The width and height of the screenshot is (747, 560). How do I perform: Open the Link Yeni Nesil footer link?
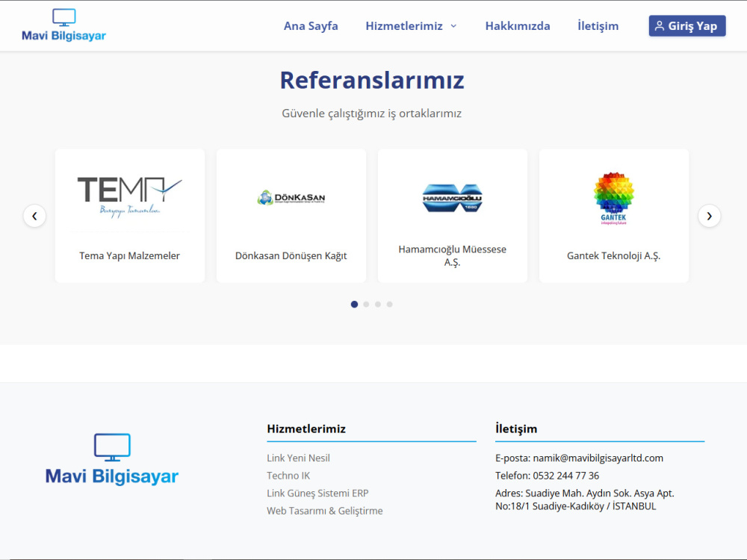298,458
